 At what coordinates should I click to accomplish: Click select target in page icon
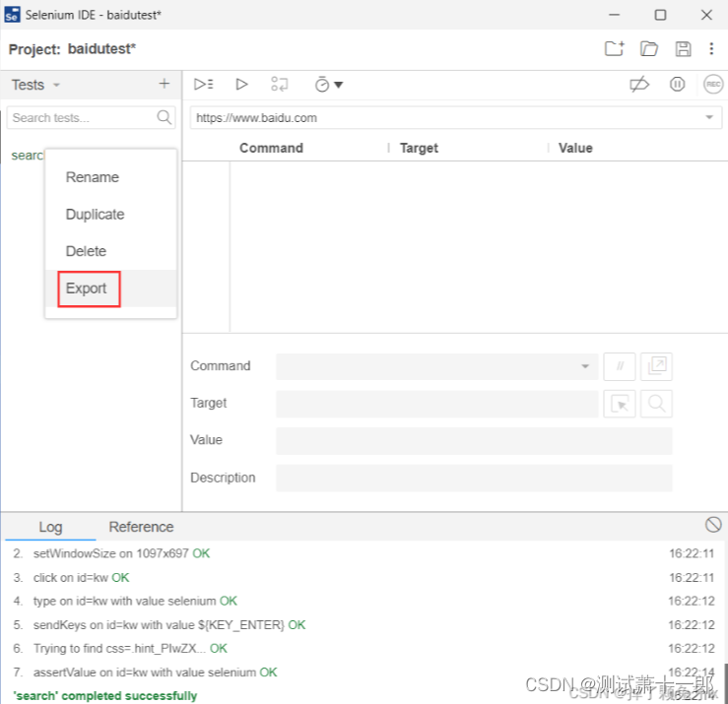[620, 404]
